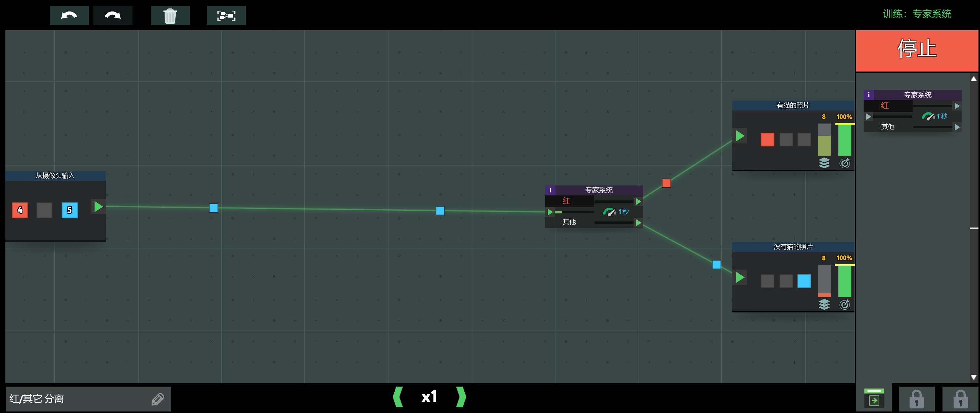Click 红 output arrow on sidebar expert item

[957, 106]
